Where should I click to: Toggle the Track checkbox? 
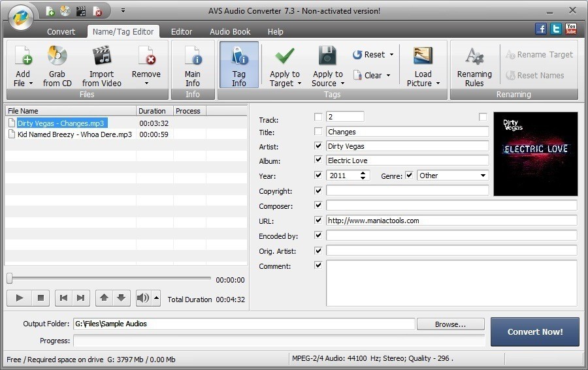pos(318,117)
